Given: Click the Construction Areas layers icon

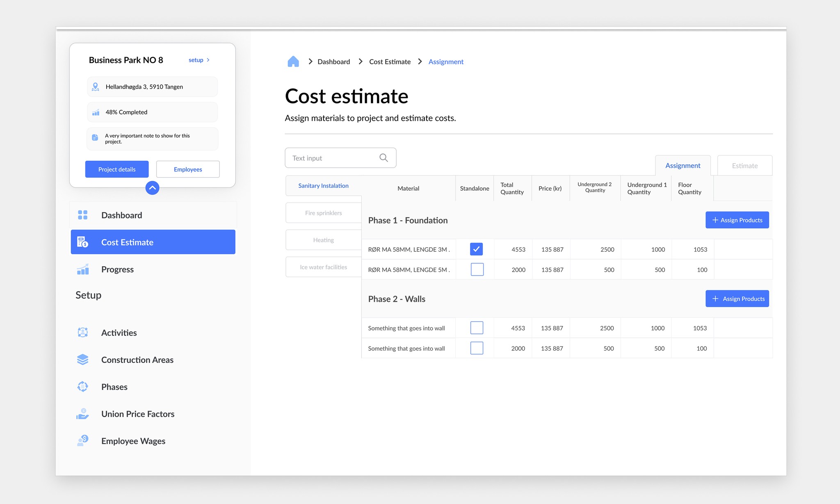Looking at the screenshot, I should (82, 360).
